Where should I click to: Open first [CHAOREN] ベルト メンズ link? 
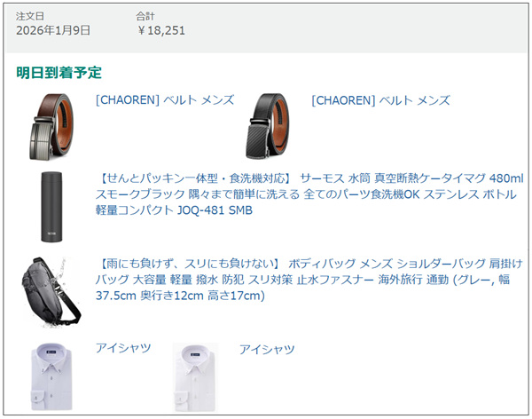point(165,100)
